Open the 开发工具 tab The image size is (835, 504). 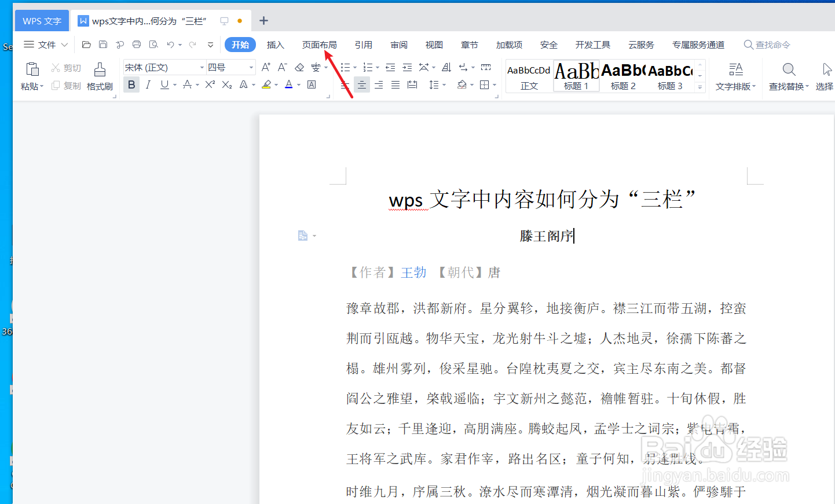tap(593, 45)
